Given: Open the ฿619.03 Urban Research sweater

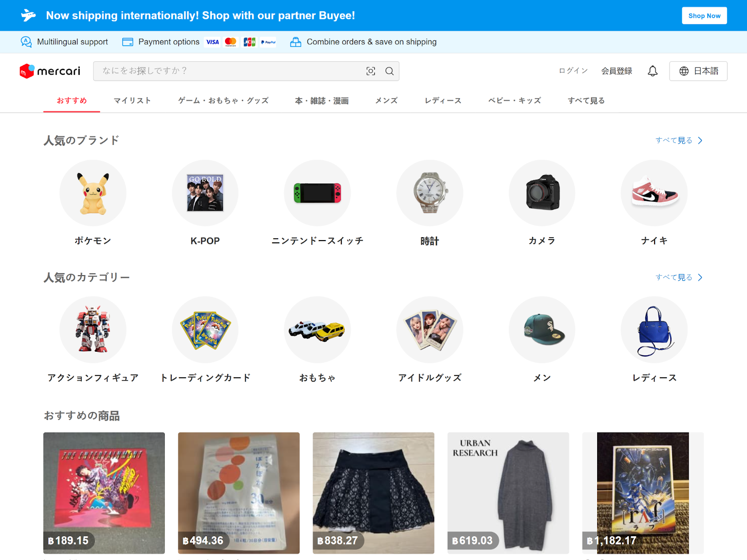Looking at the screenshot, I should click(x=508, y=493).
